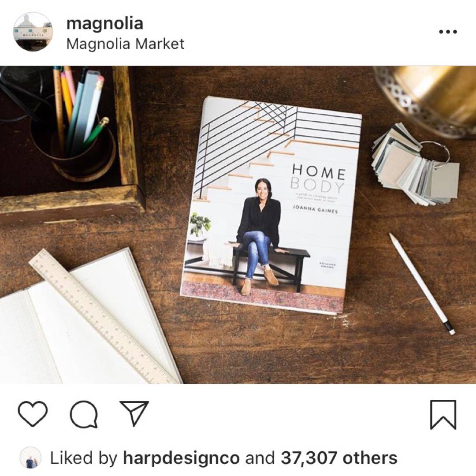Image resolution: width=476 pixels, height=476 pixels.
Task: Click the white pencil lying on the table
Action: tap(422, 283)
